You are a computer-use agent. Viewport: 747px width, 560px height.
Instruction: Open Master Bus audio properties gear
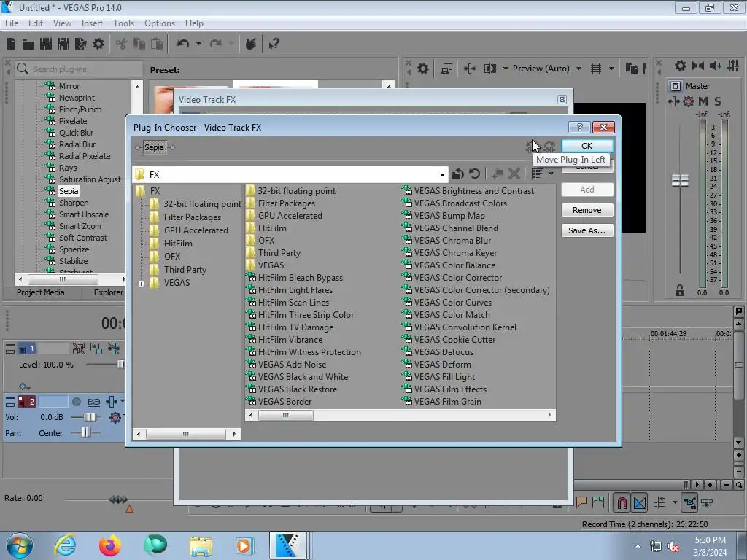[681, 66]
